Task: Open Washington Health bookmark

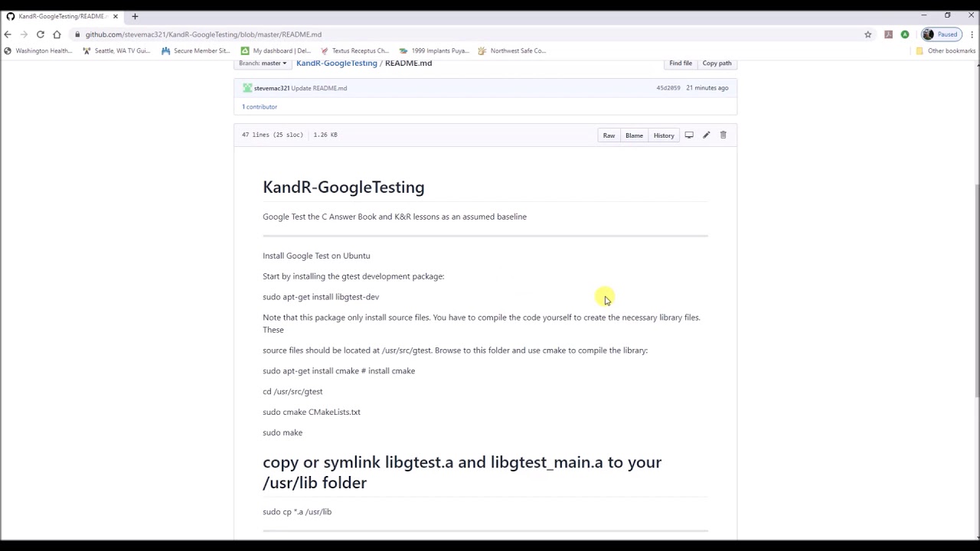Action: [x=38, y=51]
